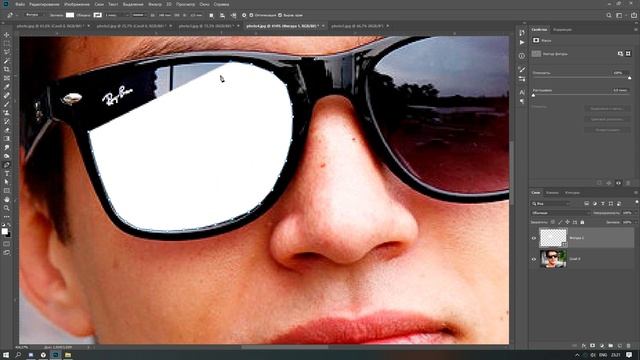
Task: Select the Eraser tool
Action: point(7,130)
